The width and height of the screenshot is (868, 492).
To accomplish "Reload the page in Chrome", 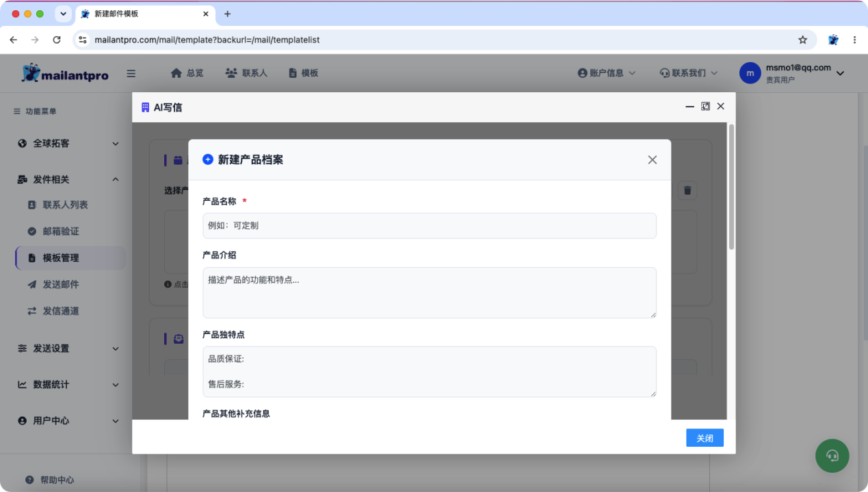I will coord(57,40).
